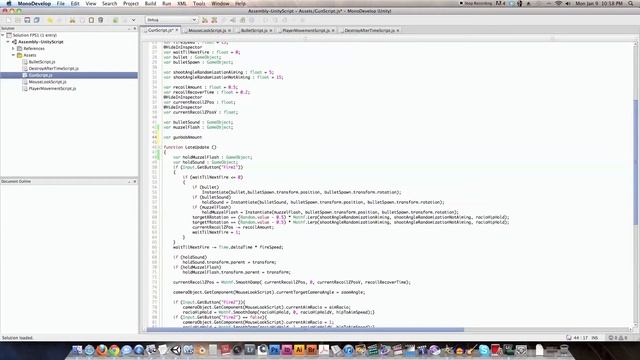640x360 pixels.
Task: Click the Build toolbar icon next to Debug dropdown
Action: click(x=205, y=20)
